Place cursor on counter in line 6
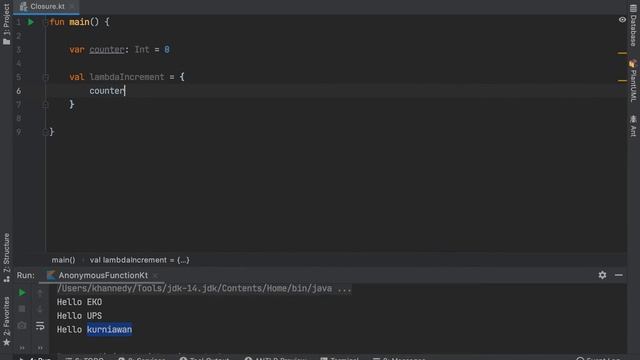 107,91
